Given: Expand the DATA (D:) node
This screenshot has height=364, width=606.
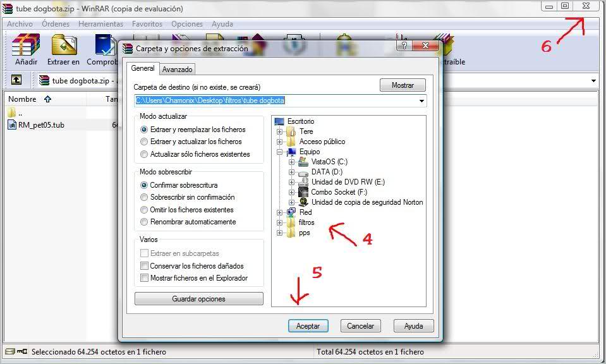Looking at the screenshot, I should click(x=292, y=172).
